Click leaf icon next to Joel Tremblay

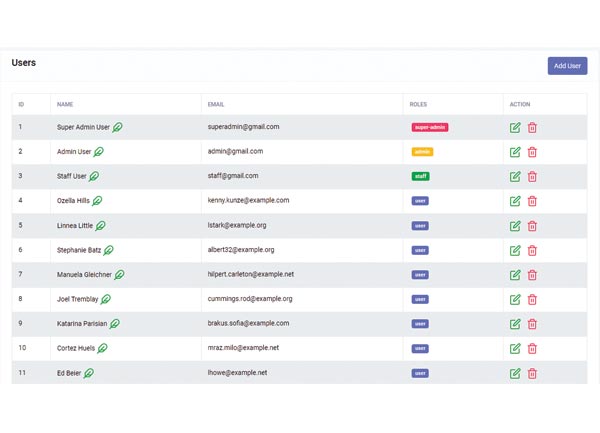[x=106, y=299]
